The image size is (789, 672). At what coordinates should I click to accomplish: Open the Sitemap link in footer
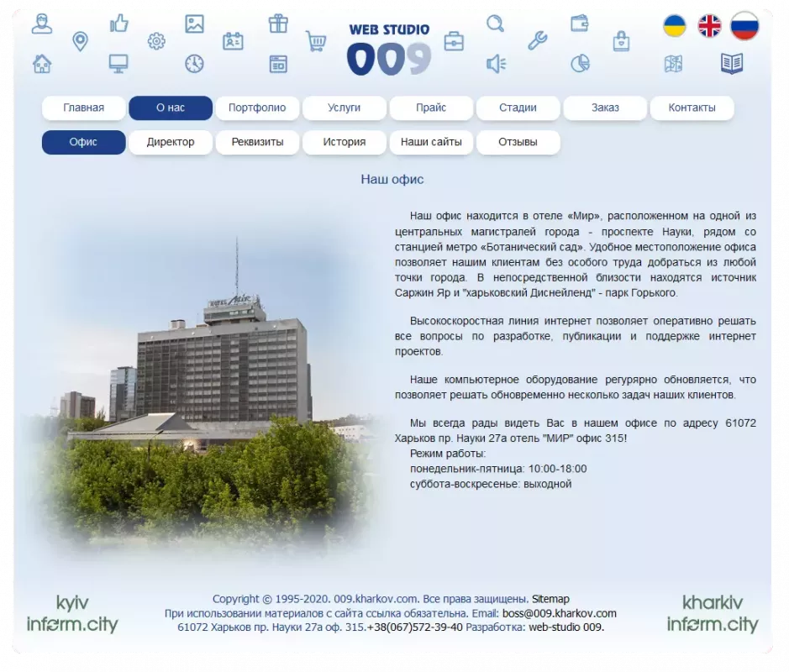(550, 599)
